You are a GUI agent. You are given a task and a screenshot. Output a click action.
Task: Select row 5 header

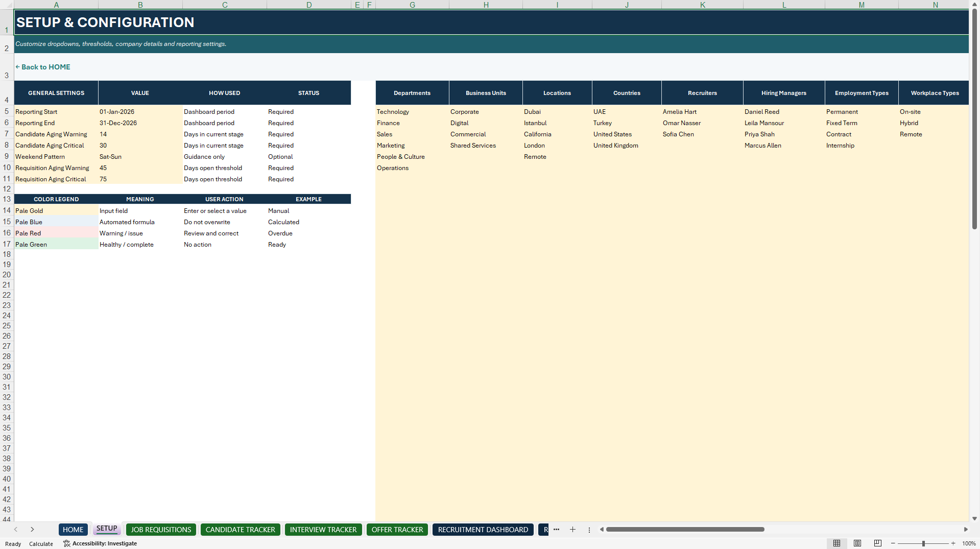[7, 111]
